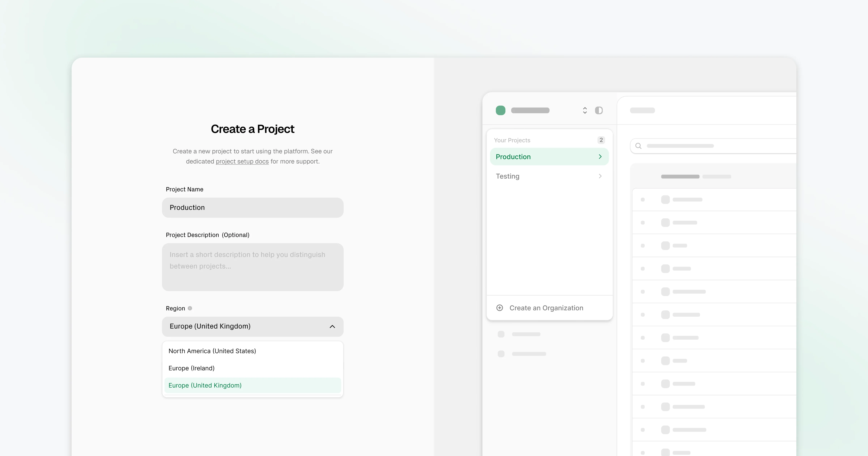Select highlighted Europe (United Kingdom) option
This screenshot has height=456, width=868.
pos(205,385)
